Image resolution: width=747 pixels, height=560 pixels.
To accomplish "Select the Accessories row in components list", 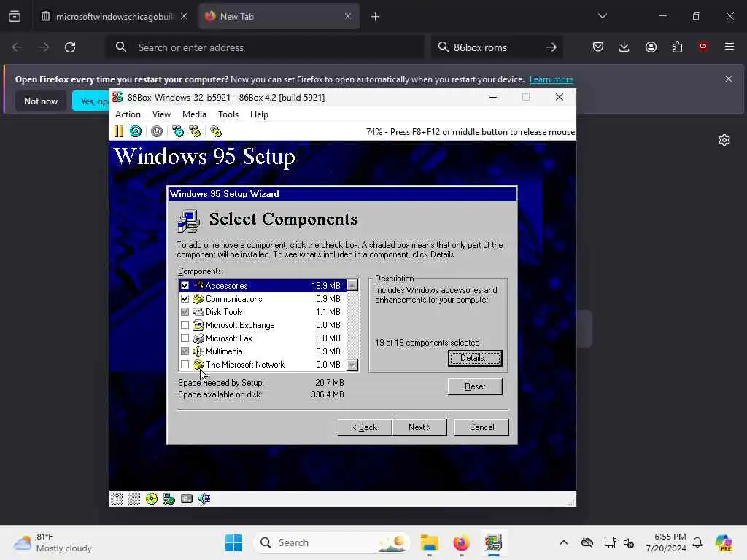I will 263,286.
